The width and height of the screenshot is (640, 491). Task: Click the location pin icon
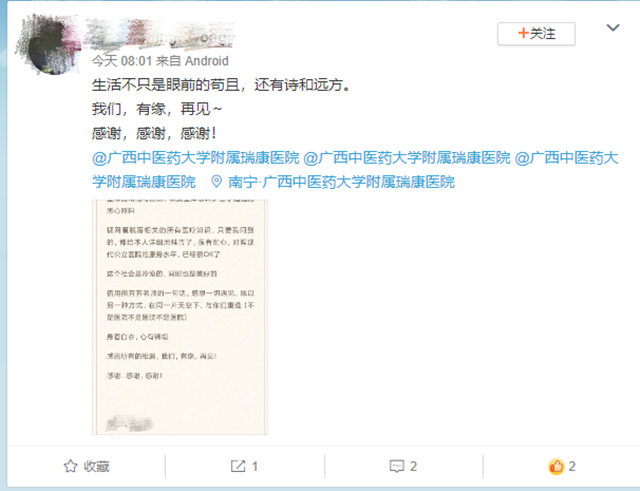point(216,182)
